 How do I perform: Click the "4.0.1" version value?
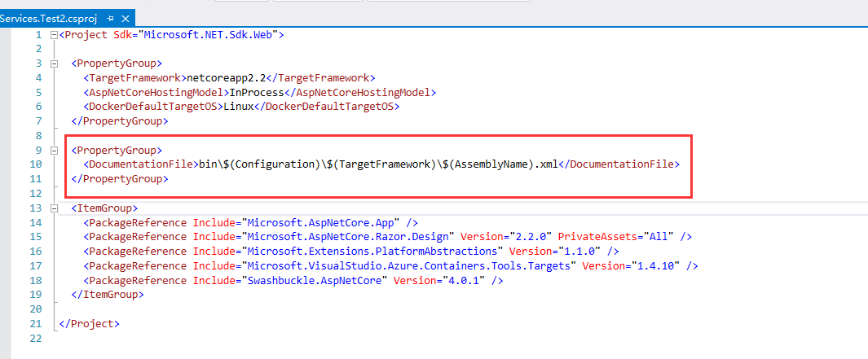[x=464, y=281]
